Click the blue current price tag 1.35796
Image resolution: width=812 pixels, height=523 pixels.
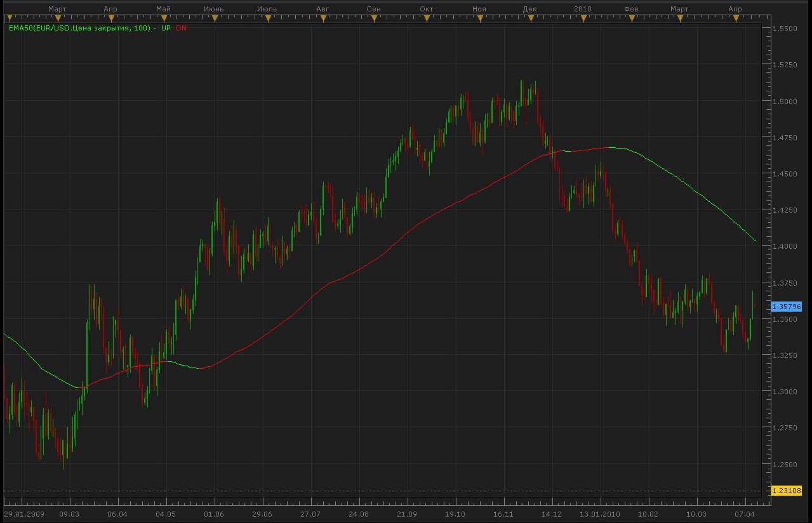[x=787, y=307]
